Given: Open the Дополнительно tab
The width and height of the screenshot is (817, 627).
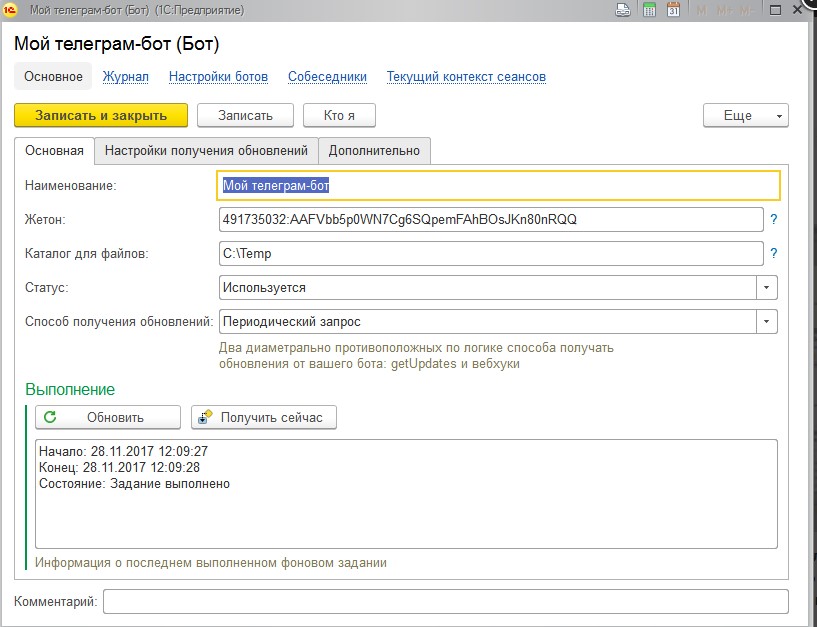Looking at the screenshot, I should click(x=375, y=151).
